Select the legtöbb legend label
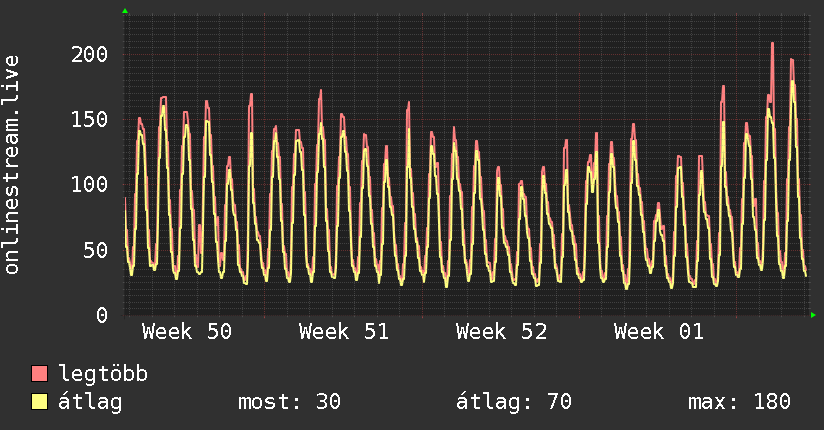Image resolution: width=824 pixels, height=430 pixels. point(104,374)
